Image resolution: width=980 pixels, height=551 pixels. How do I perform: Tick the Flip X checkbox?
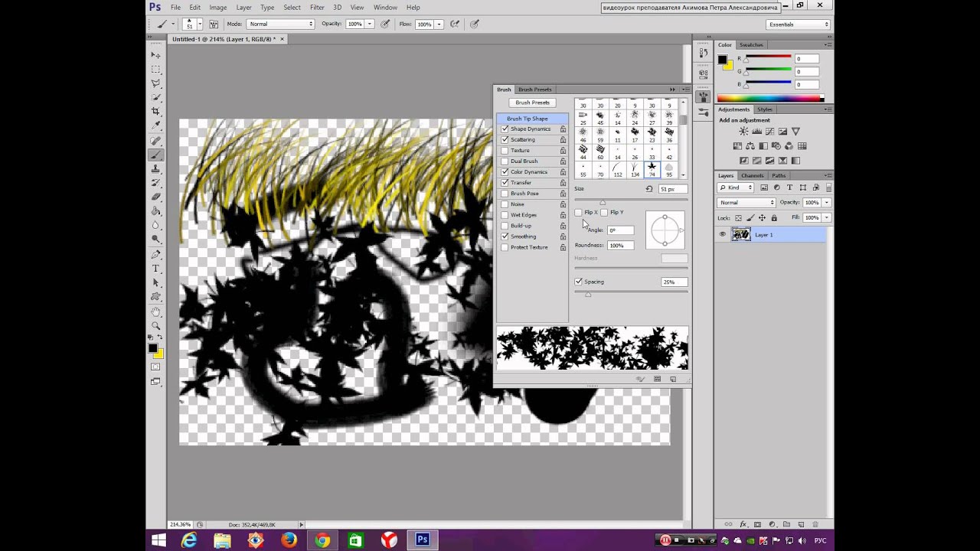click(579, 213)
